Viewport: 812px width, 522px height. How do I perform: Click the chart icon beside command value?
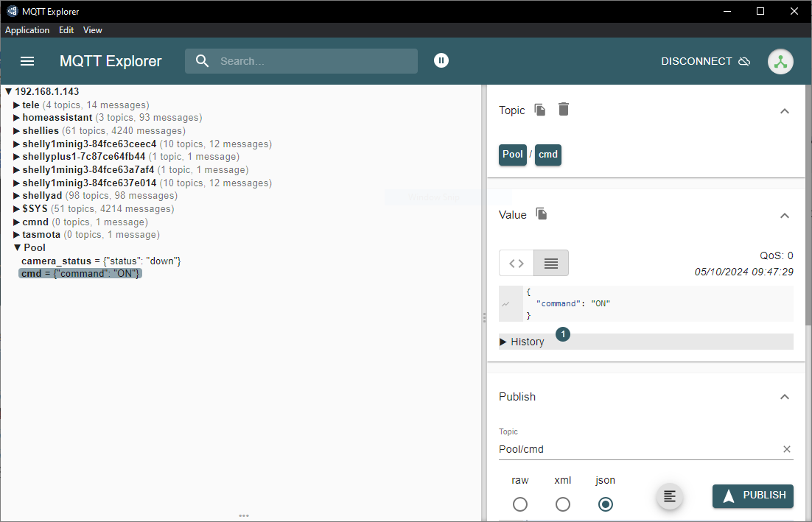506,303
